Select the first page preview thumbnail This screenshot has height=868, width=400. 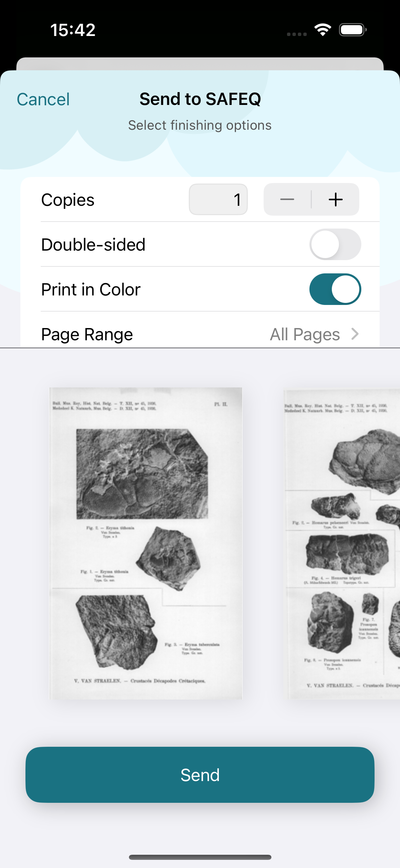(146, 543)
